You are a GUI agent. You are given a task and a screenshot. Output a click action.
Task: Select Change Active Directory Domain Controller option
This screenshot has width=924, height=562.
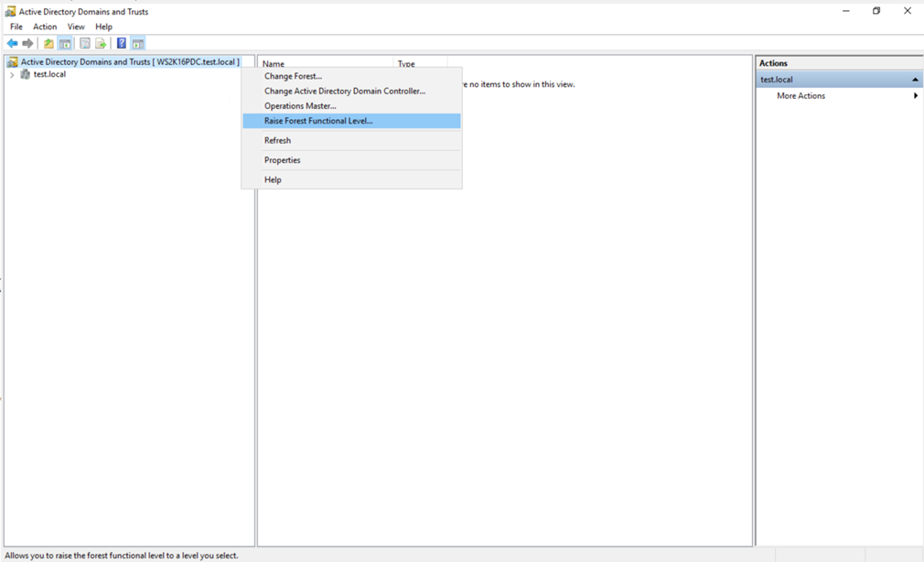pyautogui.click(x=344, y=91)
